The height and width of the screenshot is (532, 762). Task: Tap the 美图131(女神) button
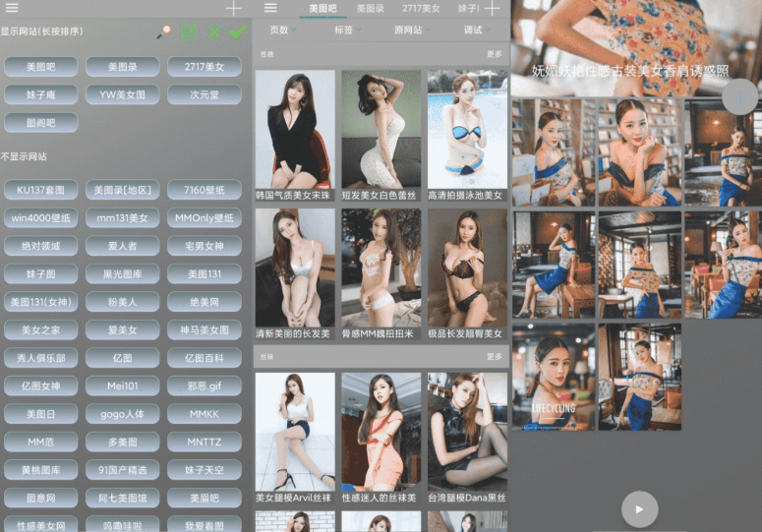41,302
